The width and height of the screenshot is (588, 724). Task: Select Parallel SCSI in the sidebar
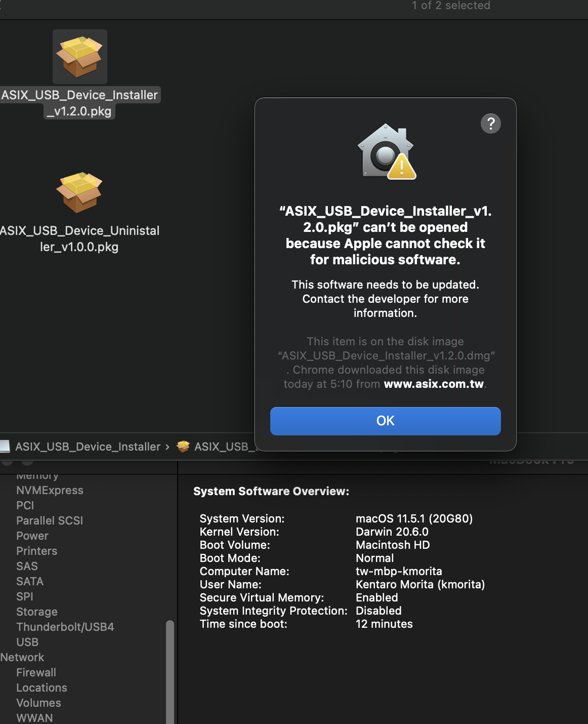50,520
